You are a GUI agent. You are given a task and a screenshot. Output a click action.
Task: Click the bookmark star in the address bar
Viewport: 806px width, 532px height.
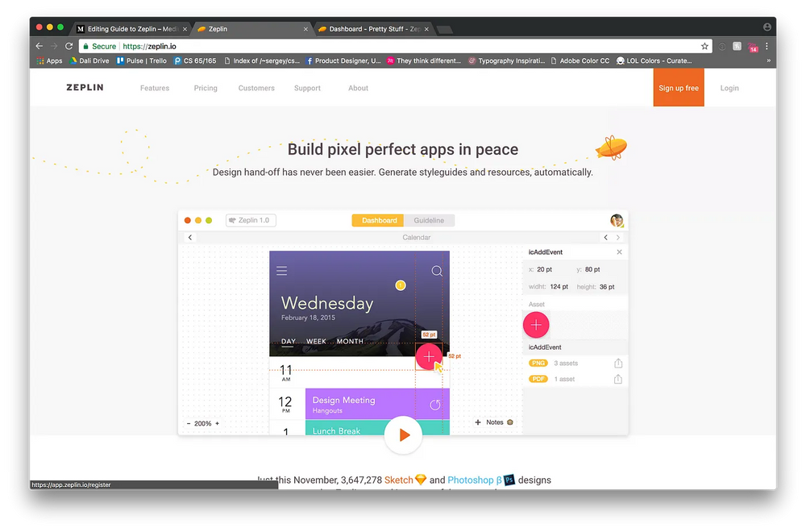(x=705, y=46)
